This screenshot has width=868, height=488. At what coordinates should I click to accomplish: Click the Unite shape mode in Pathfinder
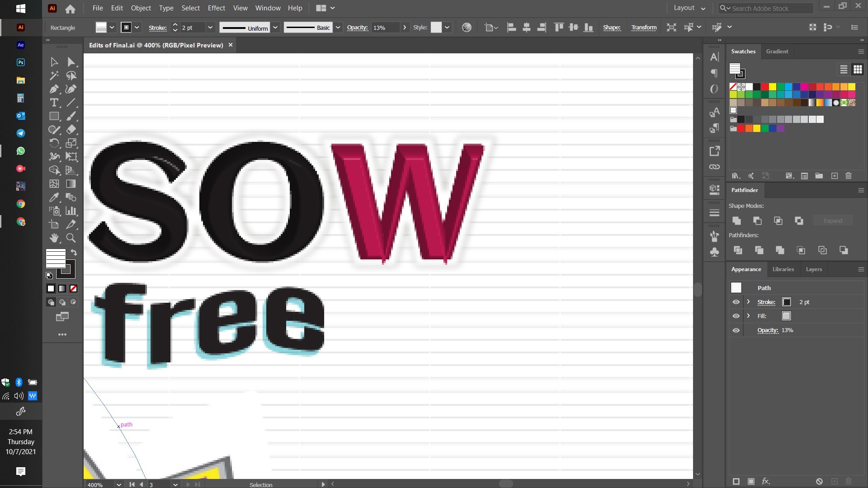point(736,221)
